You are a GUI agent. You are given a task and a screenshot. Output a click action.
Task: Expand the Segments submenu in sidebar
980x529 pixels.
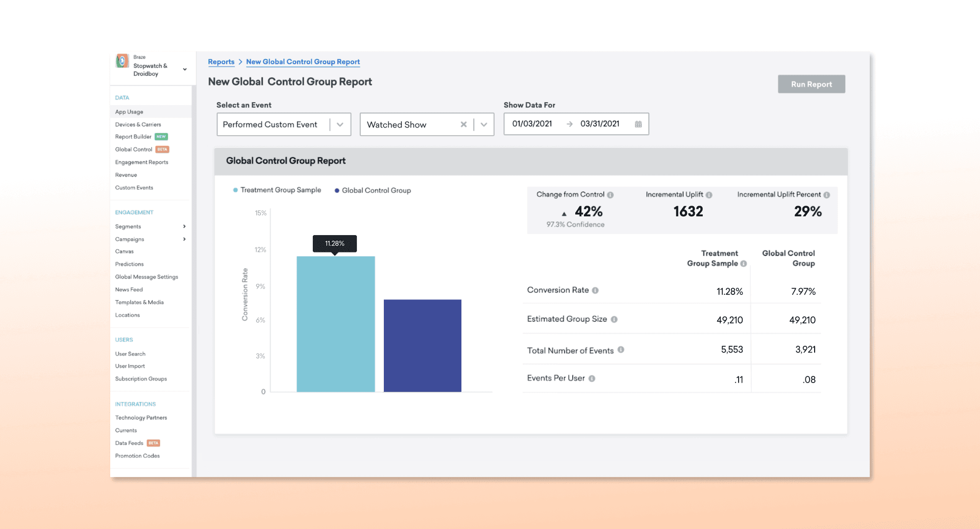tap(184, 226)
